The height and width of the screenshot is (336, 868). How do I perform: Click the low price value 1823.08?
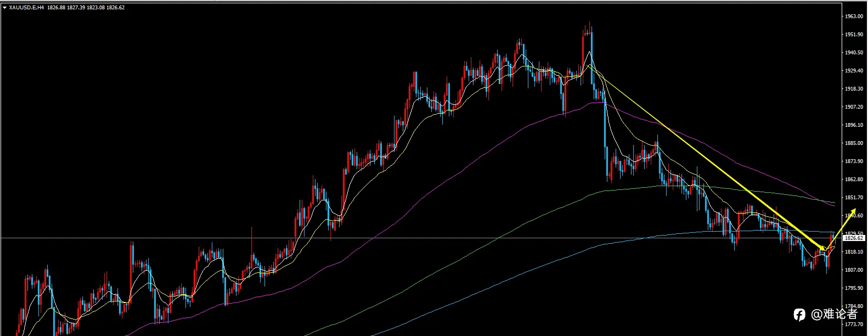point(95,8)
